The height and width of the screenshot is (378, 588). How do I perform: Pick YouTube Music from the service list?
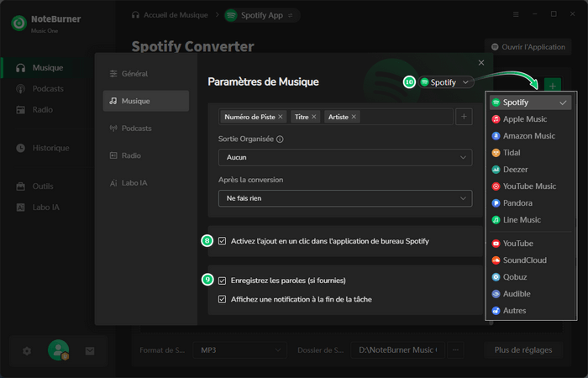[x=530, y=186]
